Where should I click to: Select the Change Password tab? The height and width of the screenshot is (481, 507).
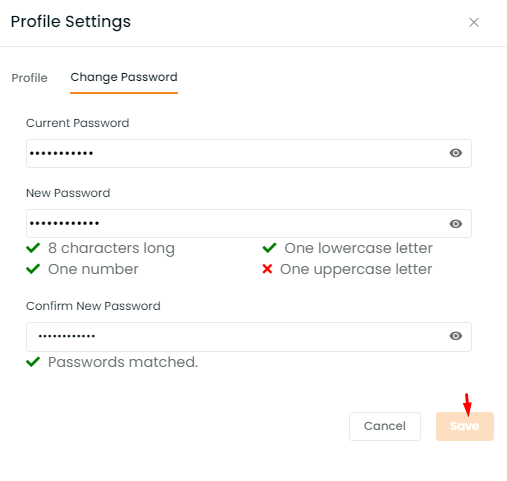tap(124, 78)
